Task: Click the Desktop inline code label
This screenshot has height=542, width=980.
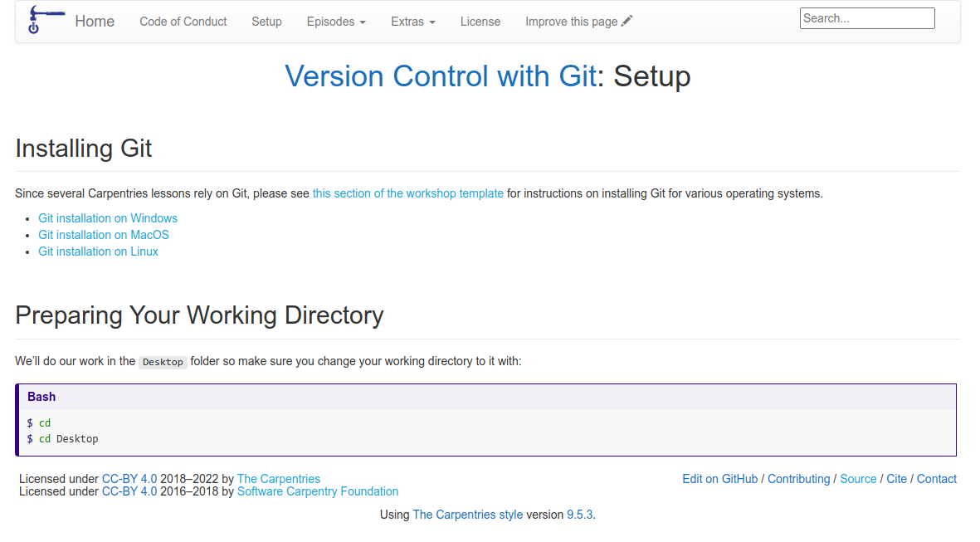Action: click(x=163, y=362)
